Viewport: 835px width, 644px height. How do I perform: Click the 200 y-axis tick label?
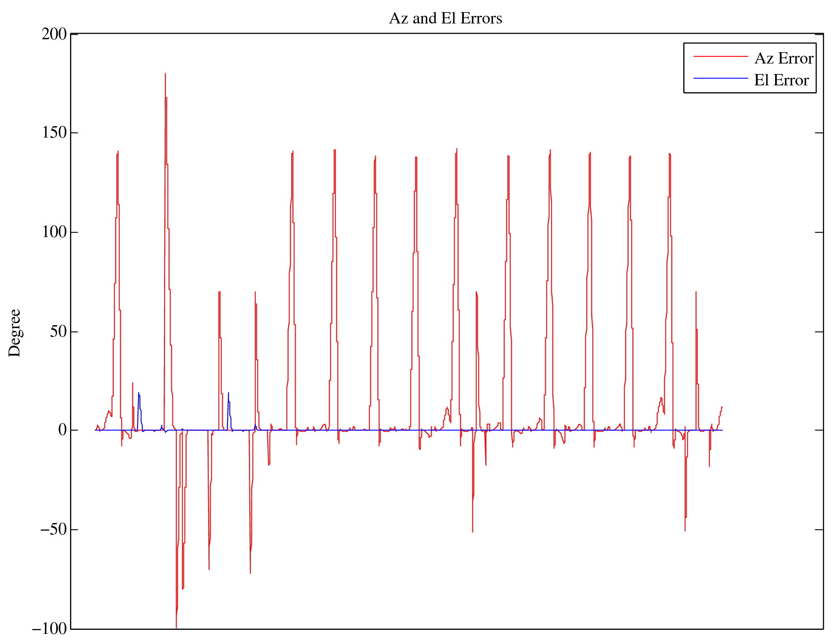54,34
